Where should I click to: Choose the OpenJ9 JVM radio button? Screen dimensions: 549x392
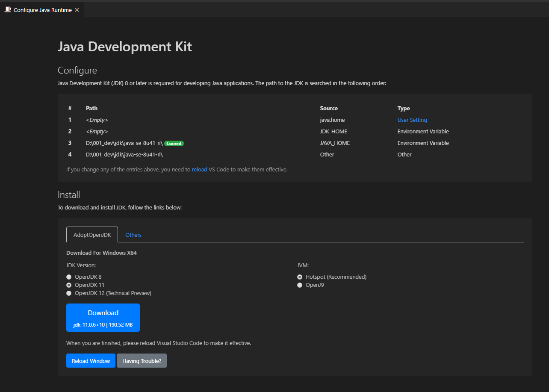coord(300,285)
